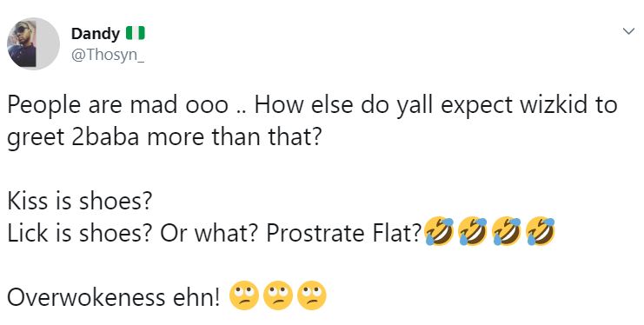Click the Nigerian flag emoji beside Dandy

[x=135, y=33]
